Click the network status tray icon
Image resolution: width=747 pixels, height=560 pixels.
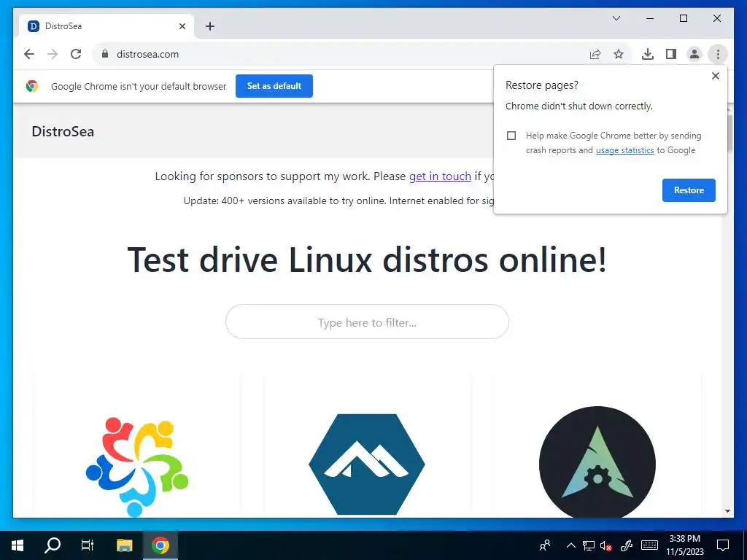pos(589,545)
